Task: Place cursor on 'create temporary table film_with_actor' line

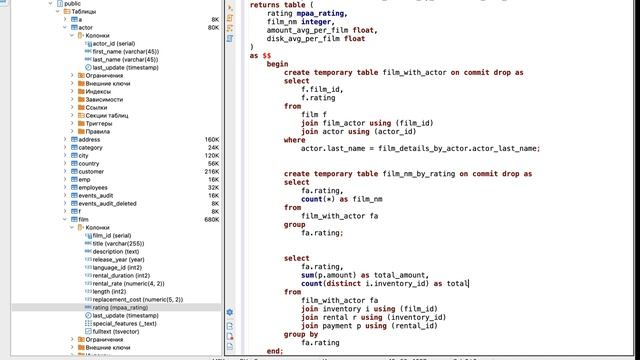Action: [404, 72]
